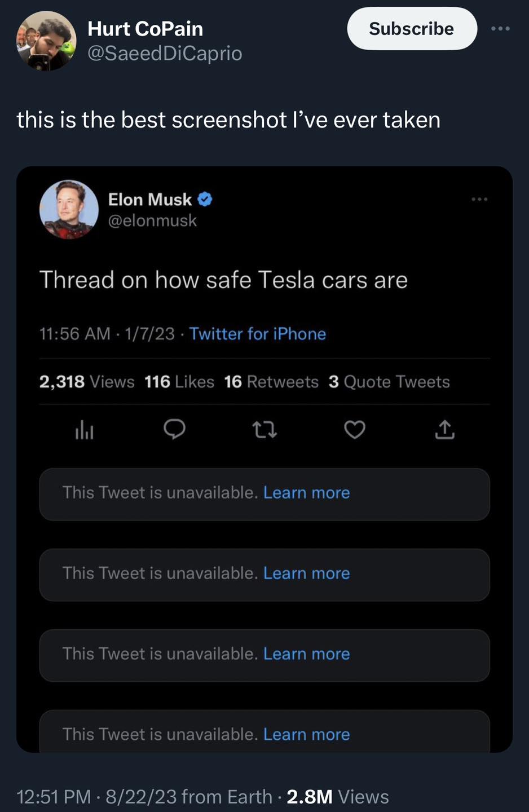The width and height of the screenshot is (529, 812).
Task: Open the more options menu on Hurt CoPain's tweet
Action: coord(501,28)
